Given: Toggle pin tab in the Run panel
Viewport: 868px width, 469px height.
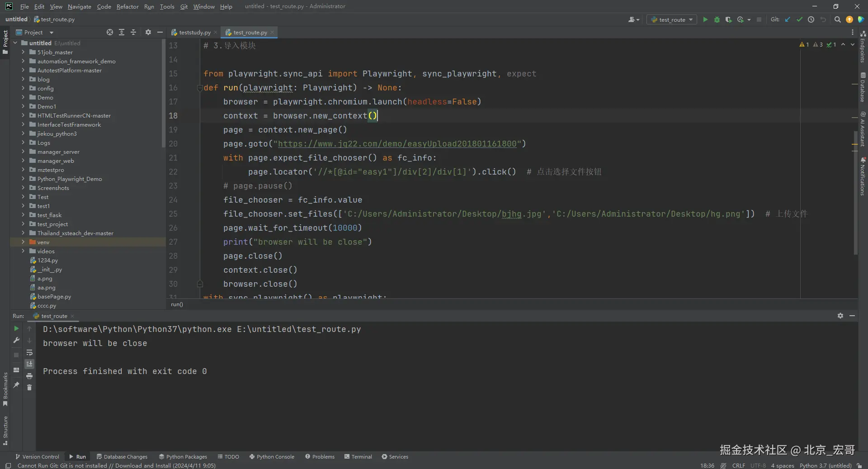Looking at the screenshot, I should 16,385.
